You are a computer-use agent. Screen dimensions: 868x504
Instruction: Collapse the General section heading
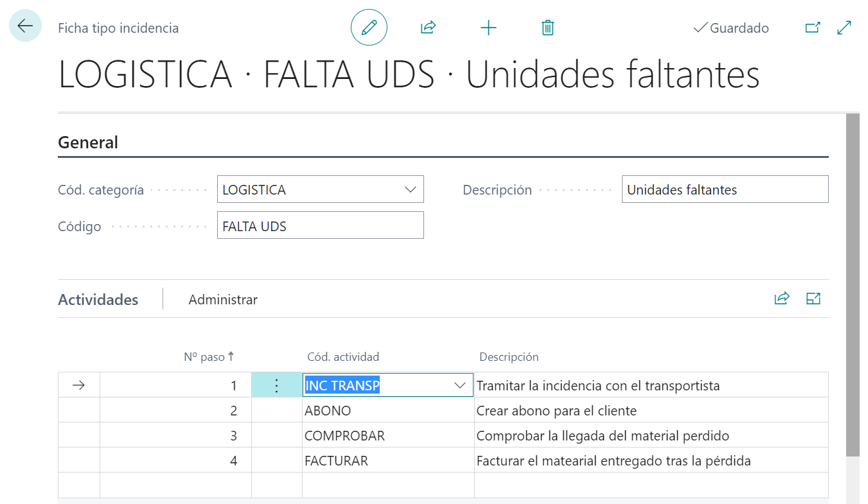(88, 143)
